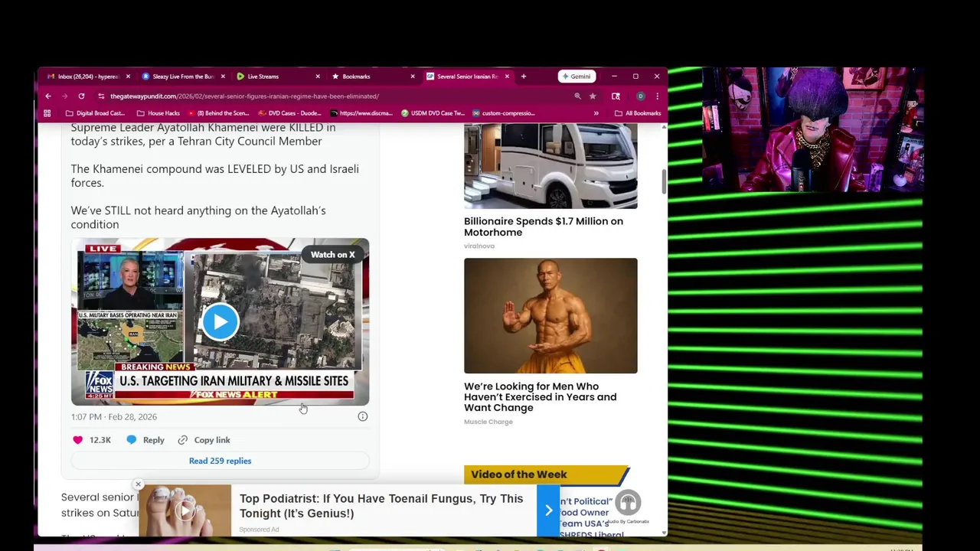
Task: Play the embedded Fox News video
Action: (x=220, y=322)
